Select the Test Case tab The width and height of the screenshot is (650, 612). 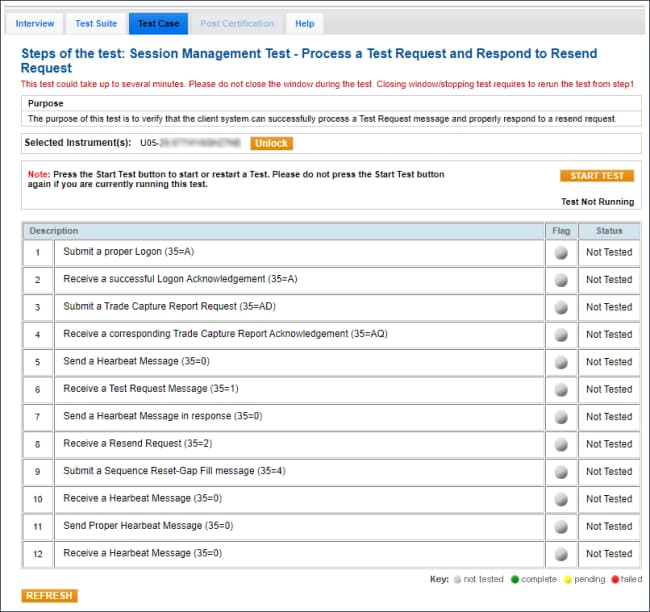158,23
